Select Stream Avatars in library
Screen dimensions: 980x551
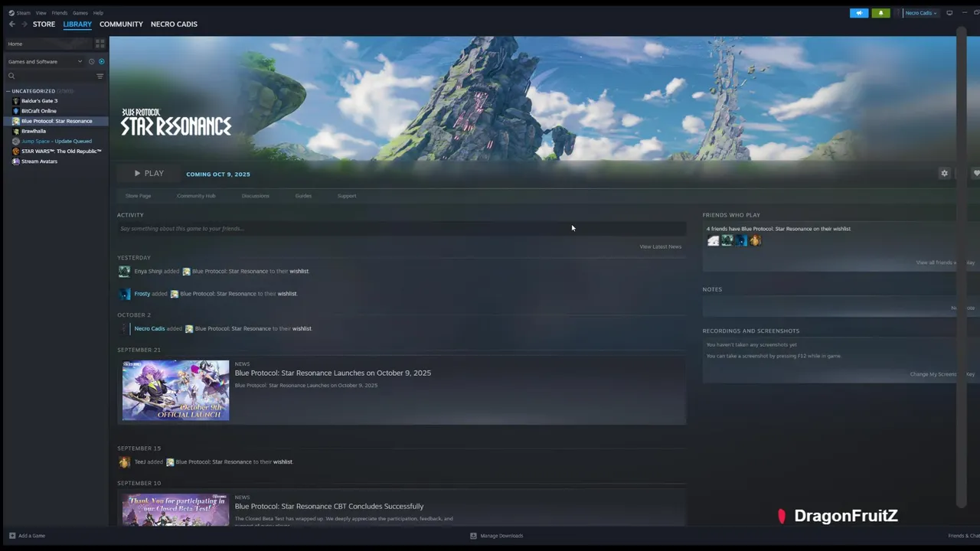click(39, 161)
